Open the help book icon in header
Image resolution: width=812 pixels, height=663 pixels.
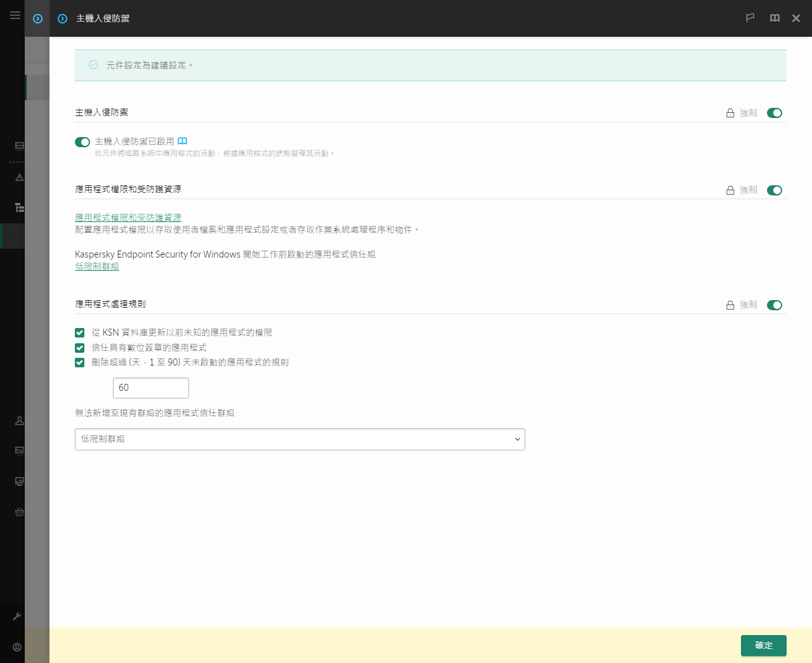pos(775,18)
